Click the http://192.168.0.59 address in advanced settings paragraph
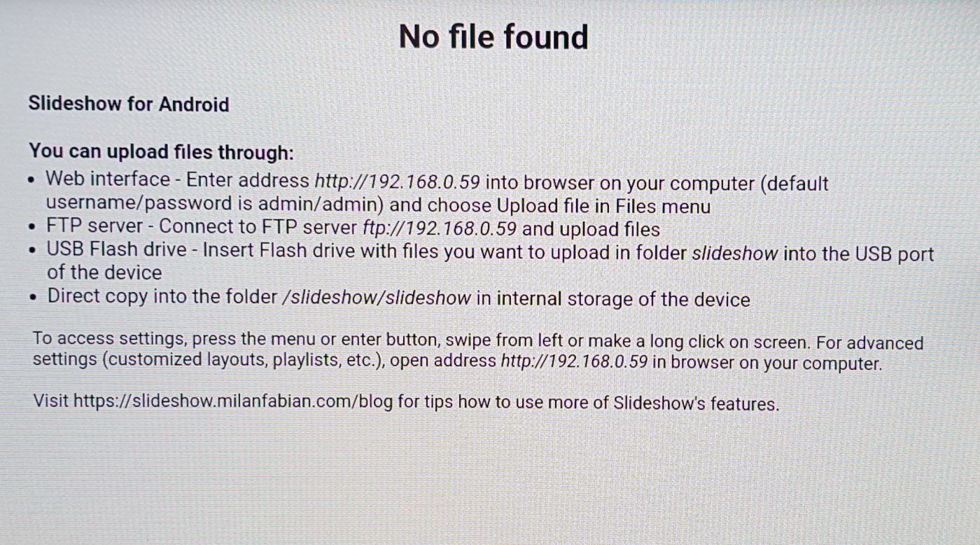This screenshot has height=545, width=980. 574,363
